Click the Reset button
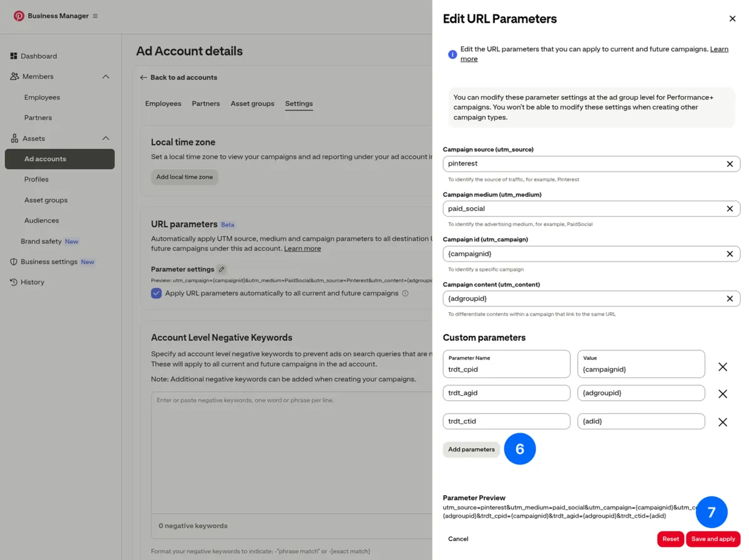749x560 pixels. pos(670,539)
